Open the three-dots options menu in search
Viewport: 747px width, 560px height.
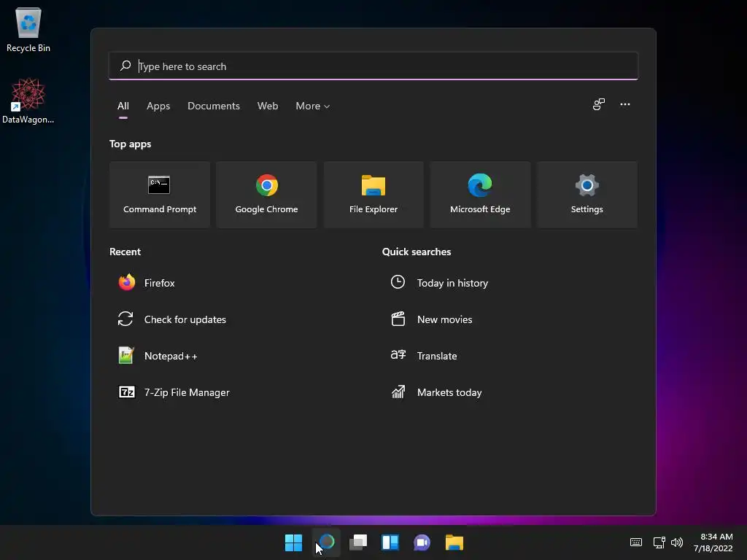[x=625, y=104]
